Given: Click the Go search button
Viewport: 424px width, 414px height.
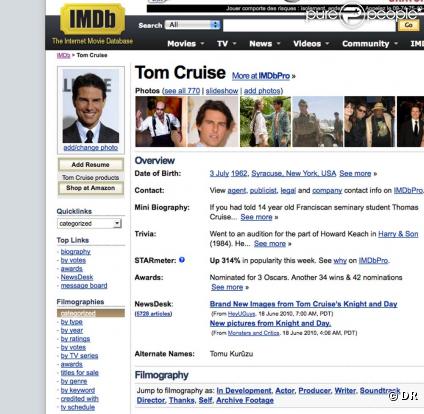Looking at the screenshot, I should (408, 25).
